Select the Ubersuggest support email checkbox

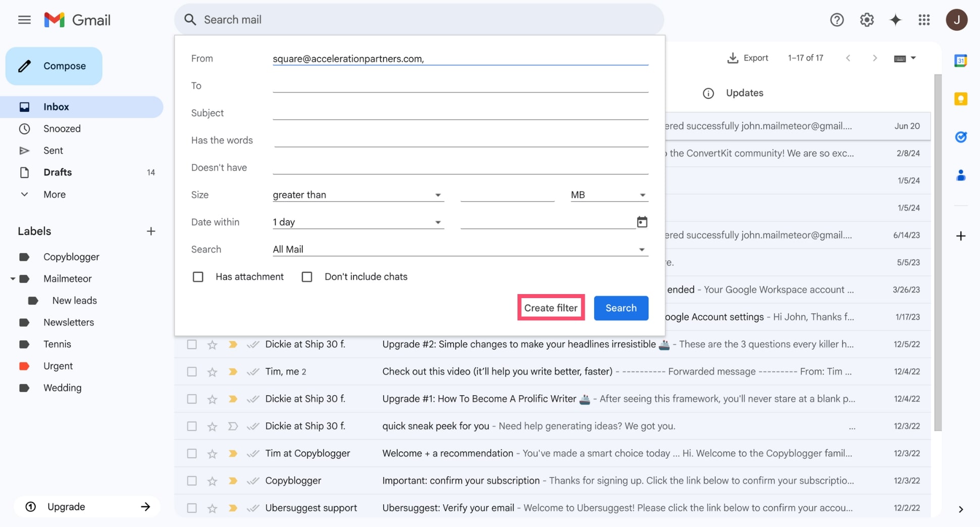[x=192, y=508]
